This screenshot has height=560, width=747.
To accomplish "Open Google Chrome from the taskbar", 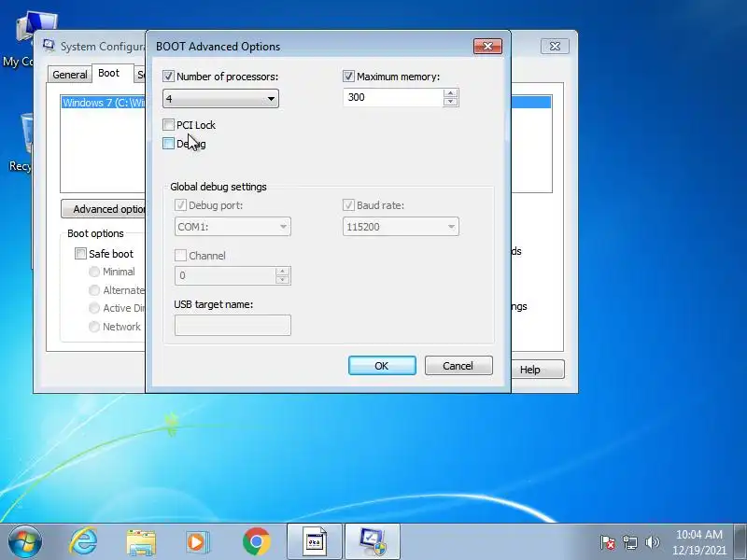I will tap(256, 542).
